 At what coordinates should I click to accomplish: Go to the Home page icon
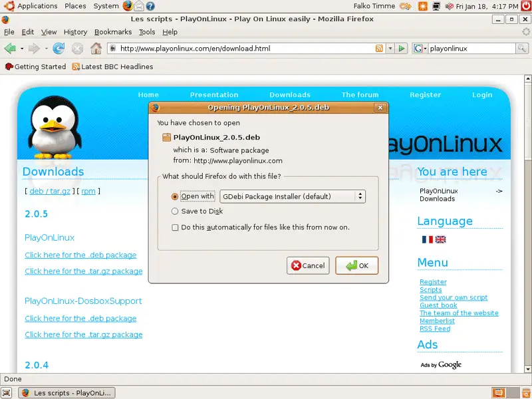click(96, 49)
